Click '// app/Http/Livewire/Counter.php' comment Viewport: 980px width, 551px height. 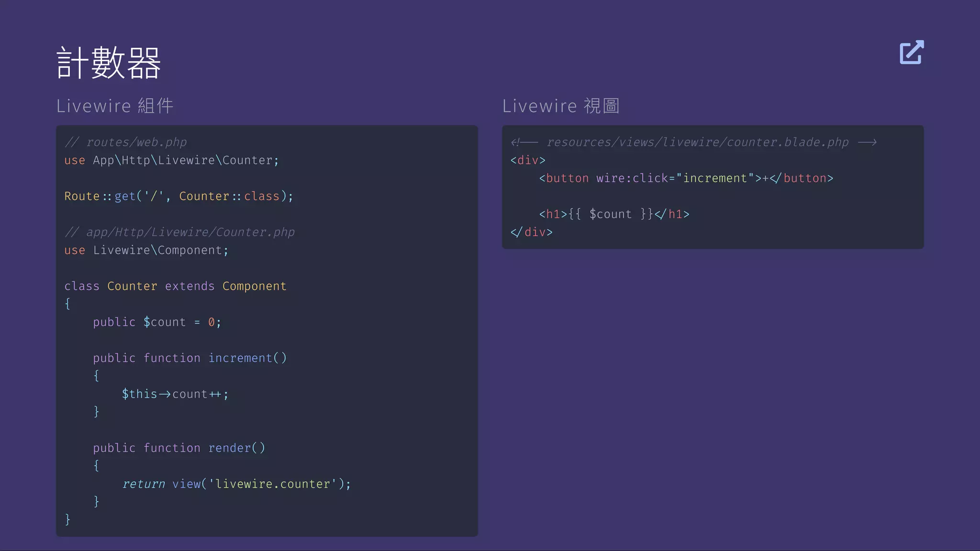point(179,232)
